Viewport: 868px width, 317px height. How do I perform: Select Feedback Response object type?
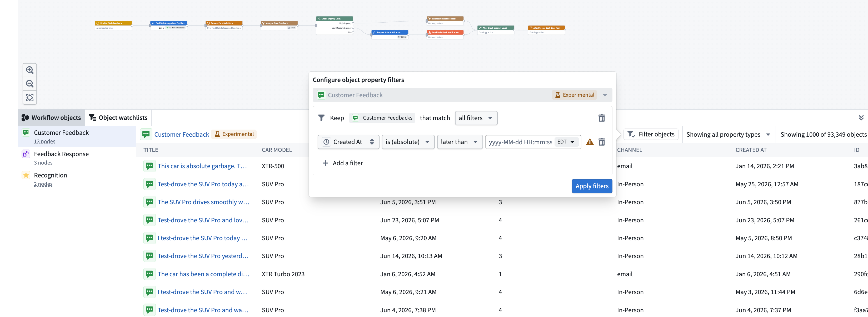tap(77, 157)
